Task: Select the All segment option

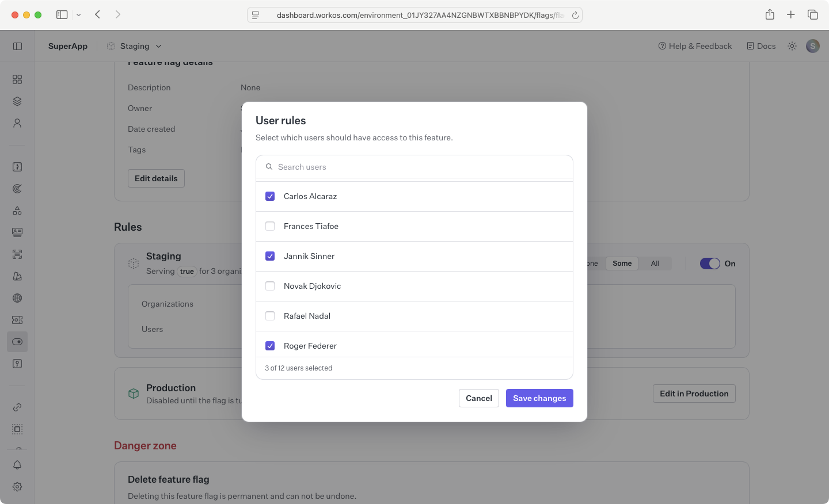Action: point(655,264)
